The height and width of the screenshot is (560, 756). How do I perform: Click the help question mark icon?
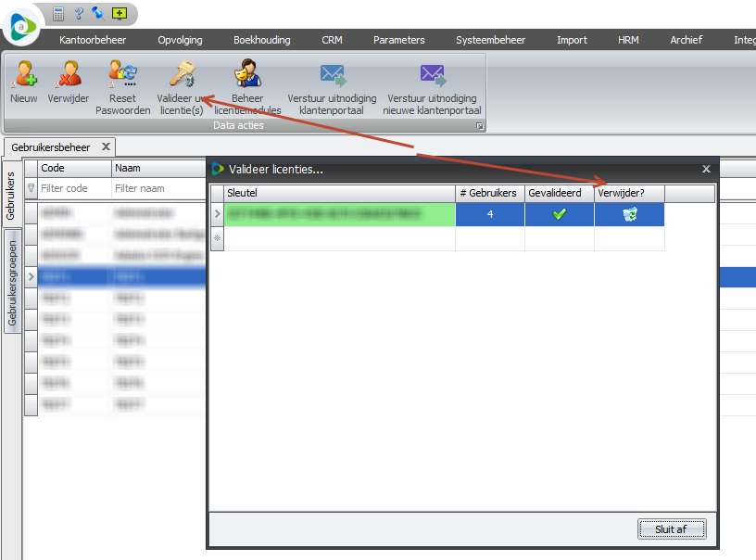79,13
